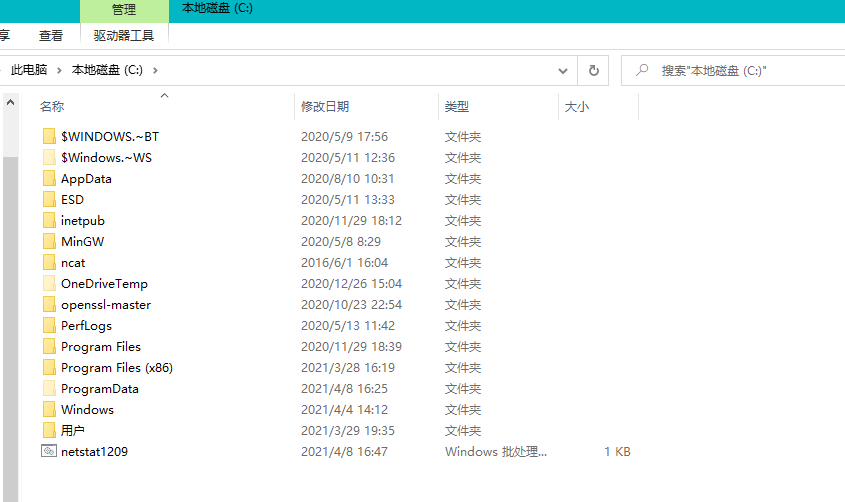Select the OneDriveTemp folder name
The height and width of the screenshot is (502, 845).
[104, 284]
